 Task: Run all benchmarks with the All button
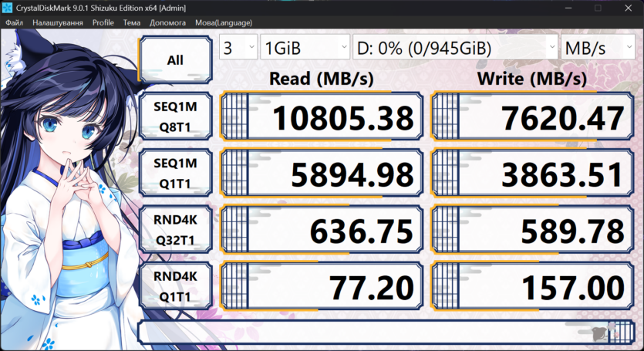click(175, 60)
